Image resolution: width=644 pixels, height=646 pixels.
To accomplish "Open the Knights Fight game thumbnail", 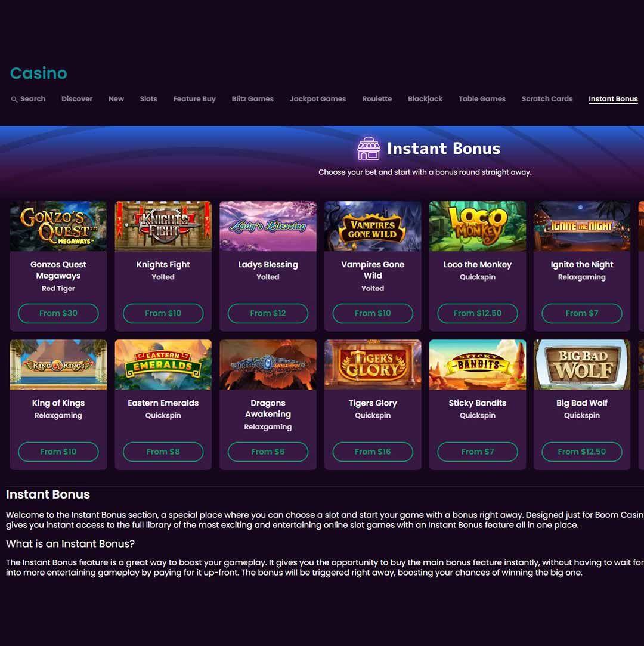I will point(163,226).
